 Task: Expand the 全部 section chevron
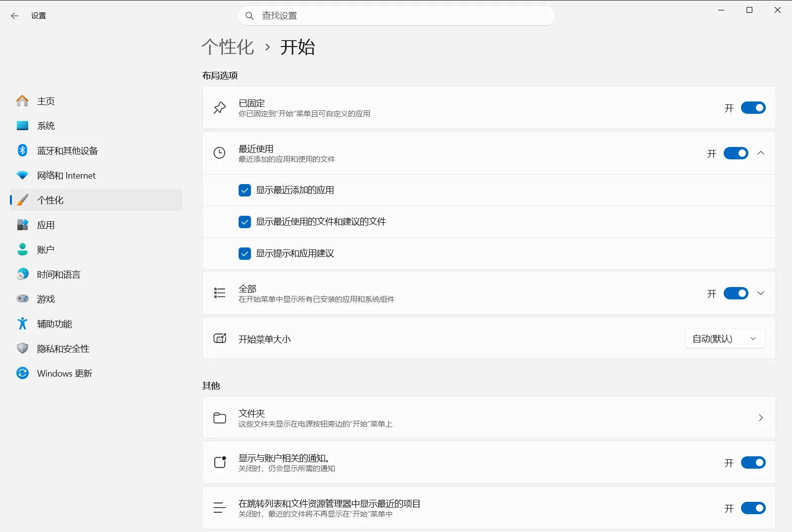[x=761, y=293]
